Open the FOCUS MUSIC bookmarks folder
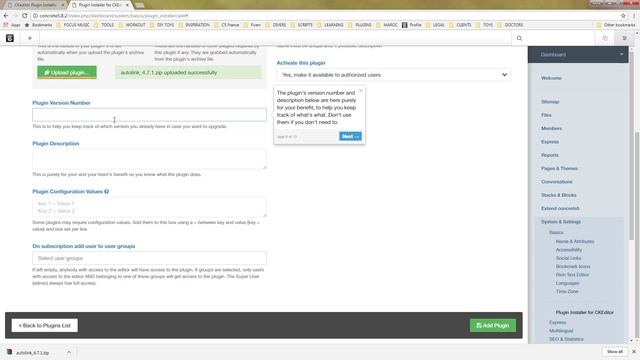This screenshot has width=640, height=360. (73, 25)
